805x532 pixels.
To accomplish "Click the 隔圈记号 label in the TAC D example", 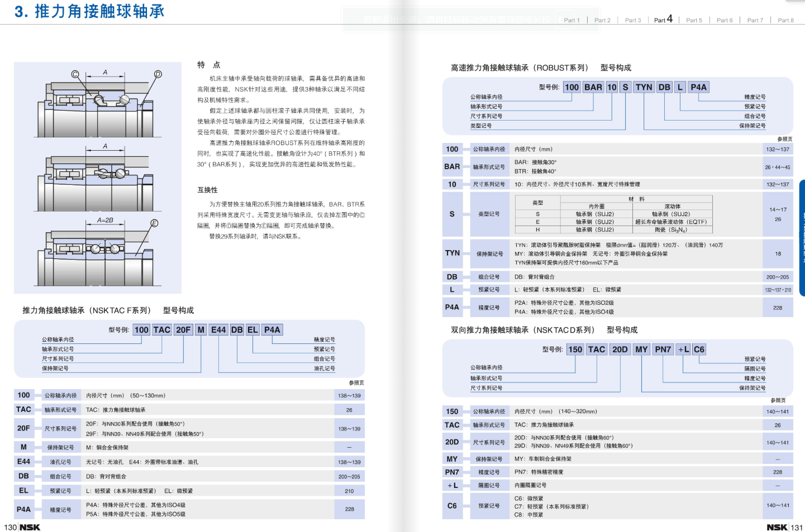I will [x=755, y=369].
